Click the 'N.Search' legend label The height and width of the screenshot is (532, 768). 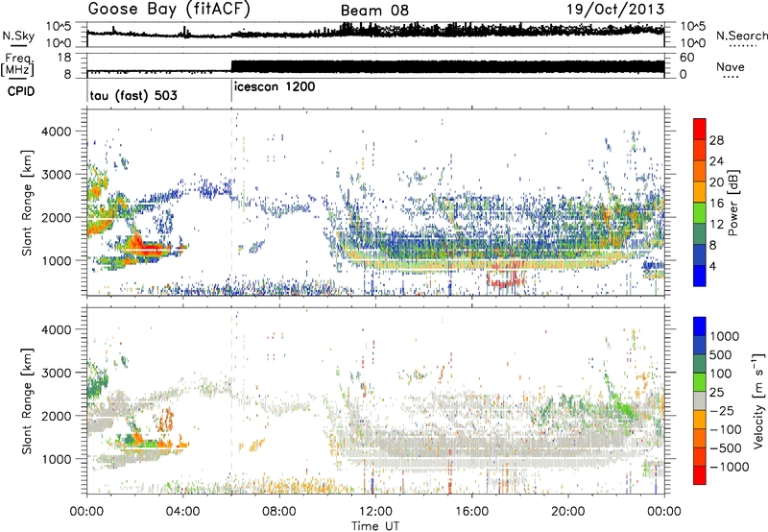point(741,36)
